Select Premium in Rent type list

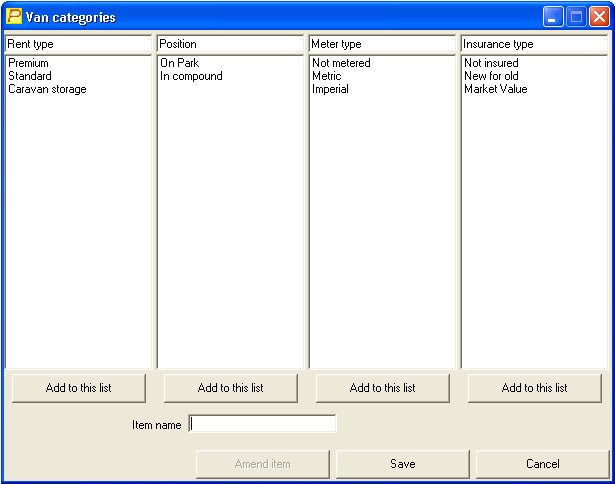tap(28, 63)
